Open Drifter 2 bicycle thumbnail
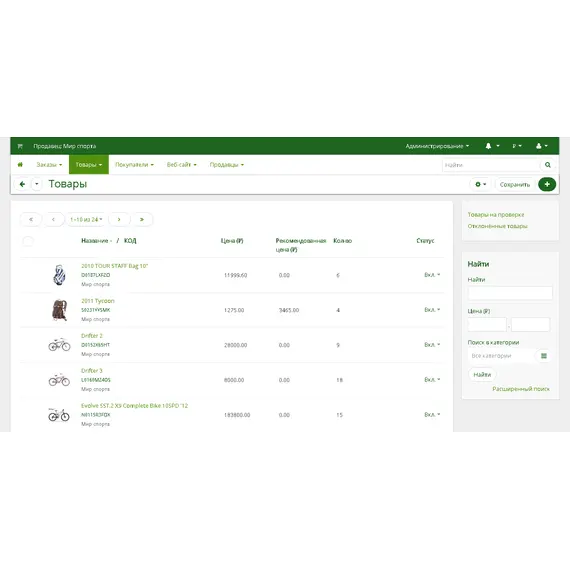 59,345
